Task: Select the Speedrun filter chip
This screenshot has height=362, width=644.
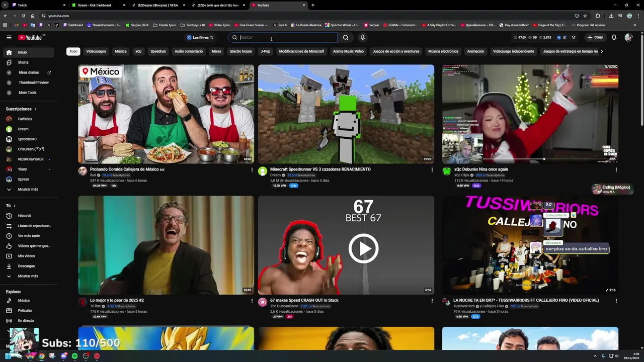Action: (158, 51)
